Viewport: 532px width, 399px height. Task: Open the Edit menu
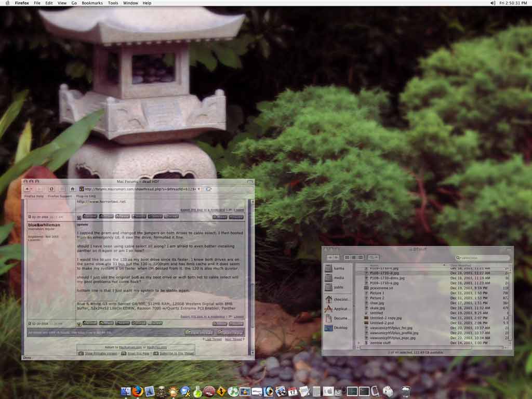[49, 3]
